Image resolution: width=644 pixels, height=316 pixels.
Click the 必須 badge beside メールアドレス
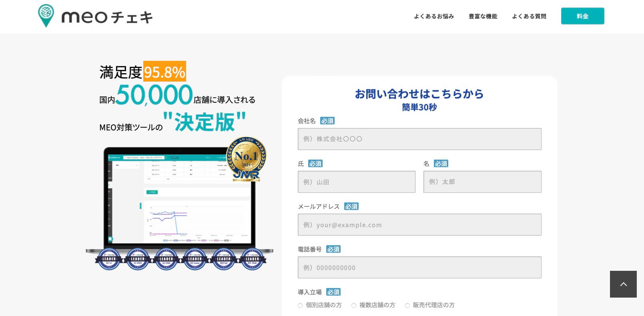(351, 206)
